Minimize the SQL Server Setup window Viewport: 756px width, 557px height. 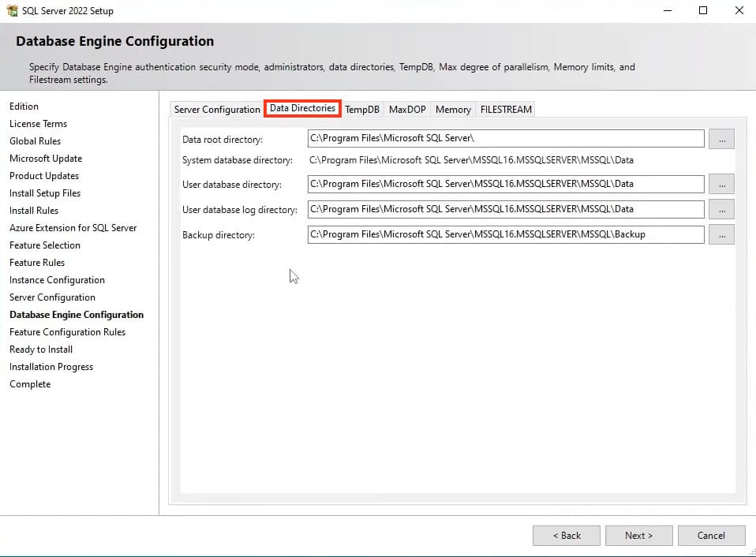[667, 11]
